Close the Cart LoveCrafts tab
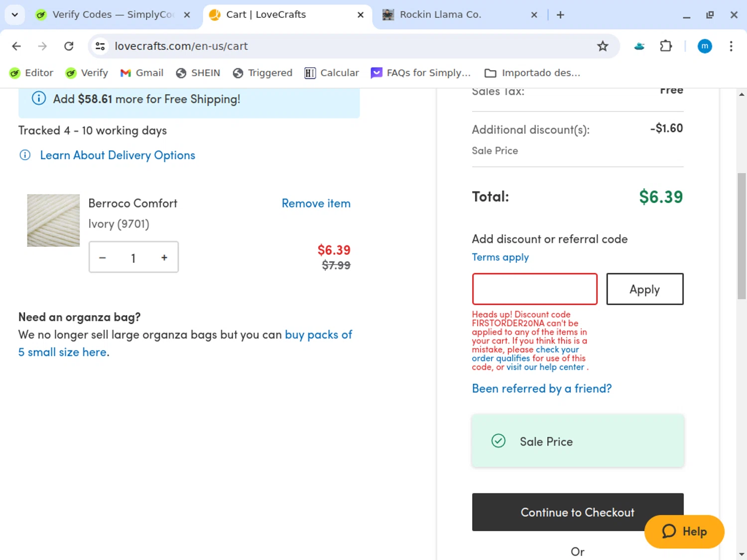The image size is (747, 560). [361, 15]
